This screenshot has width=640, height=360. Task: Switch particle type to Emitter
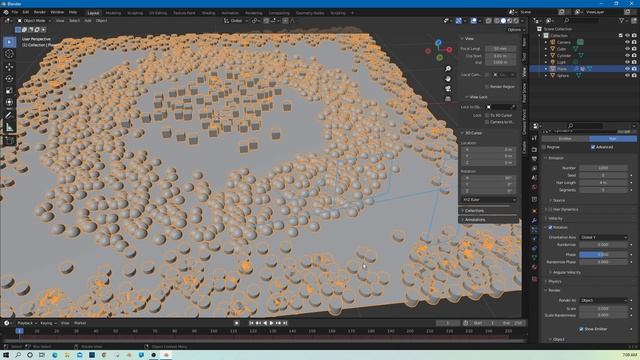click(565, 139)
